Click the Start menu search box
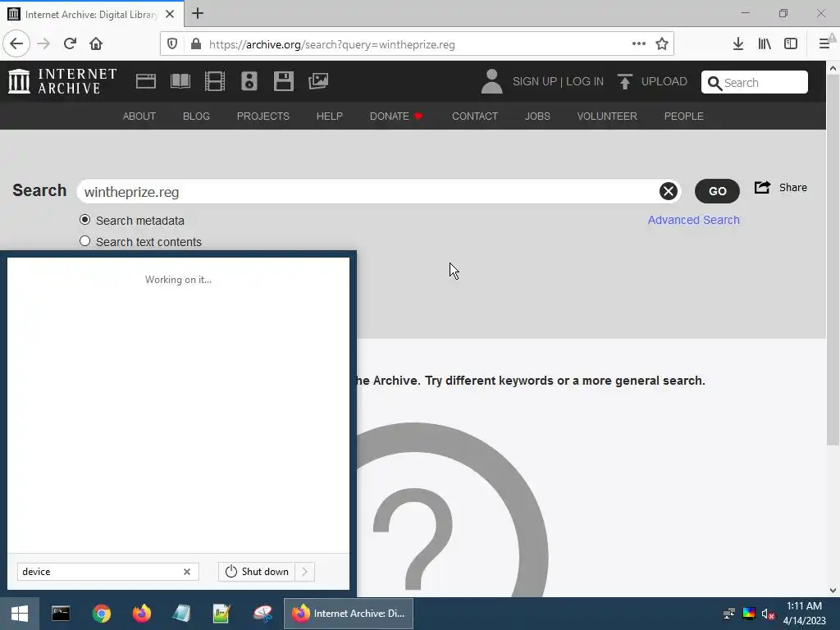 tap(107, 572)
